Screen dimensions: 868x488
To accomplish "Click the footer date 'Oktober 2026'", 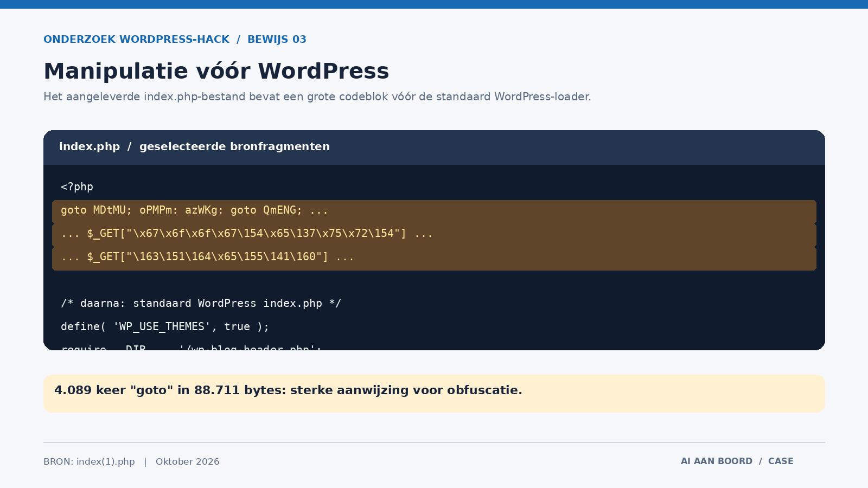I will (x=188, y=461).
